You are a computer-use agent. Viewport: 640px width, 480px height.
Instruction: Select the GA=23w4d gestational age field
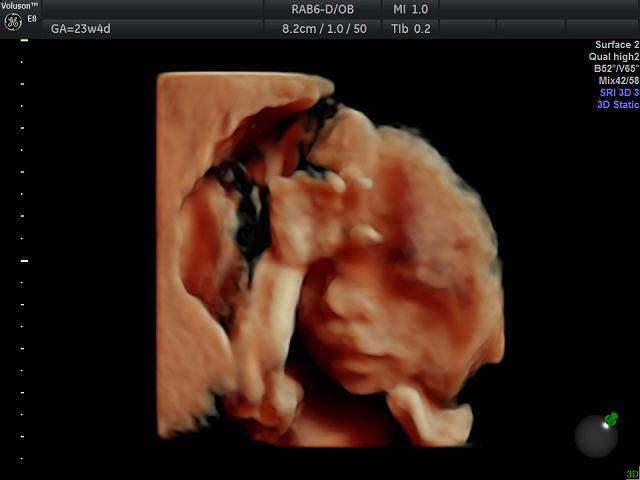82,29
